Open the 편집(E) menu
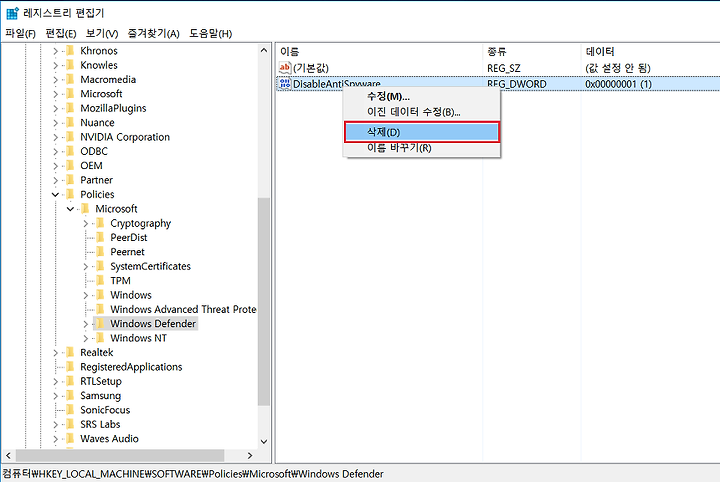720x482 pixels. click(x=61, y=34)
